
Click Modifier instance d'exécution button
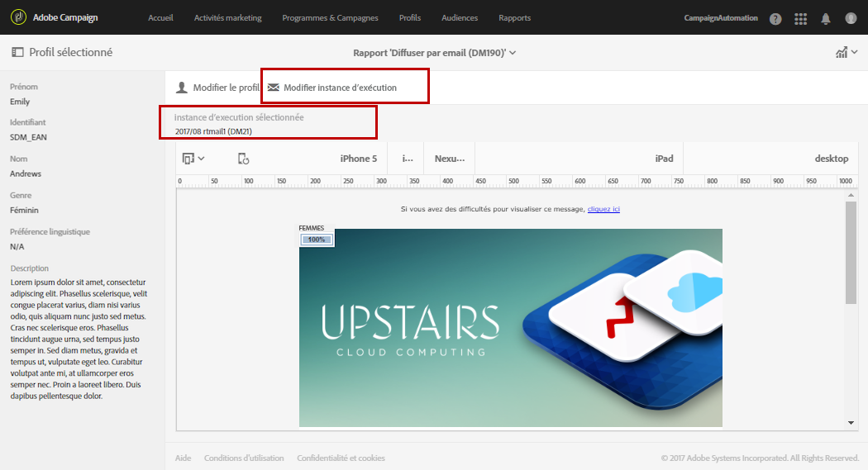click(332, 88)
